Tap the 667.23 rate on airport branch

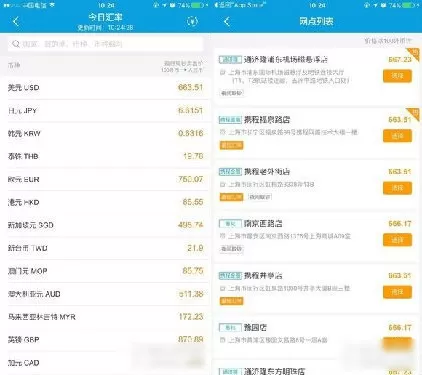pos(400,59)
